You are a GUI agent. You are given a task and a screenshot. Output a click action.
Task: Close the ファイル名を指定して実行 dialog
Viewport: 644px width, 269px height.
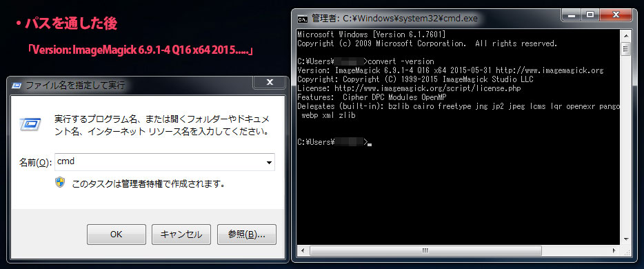pos(270,83)
